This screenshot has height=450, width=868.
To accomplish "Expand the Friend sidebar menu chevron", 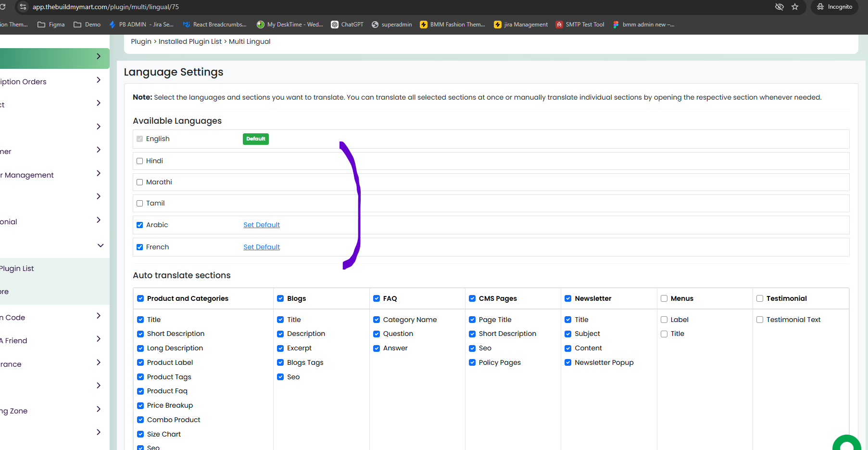I will 99,339.
